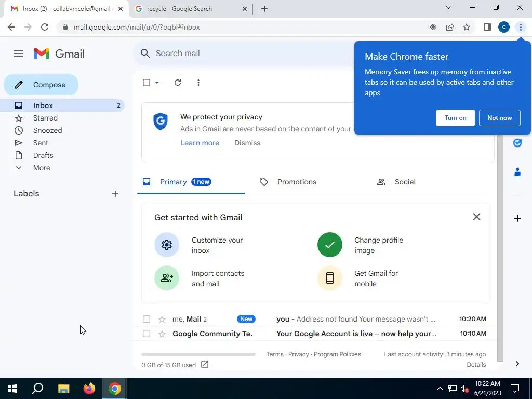Select checkbox for Google Community email
The image size is (532, 399).
pyautogui.click(x=147, y=334)
